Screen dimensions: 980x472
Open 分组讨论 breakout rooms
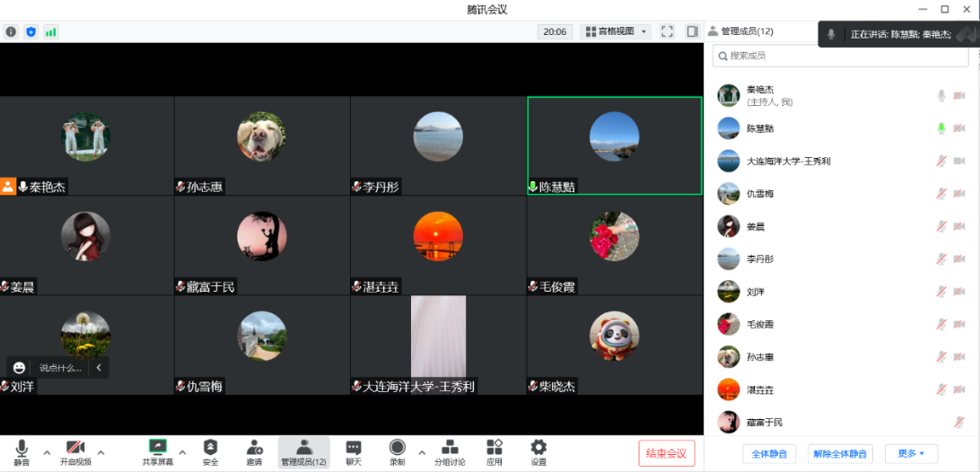(450, 452)
